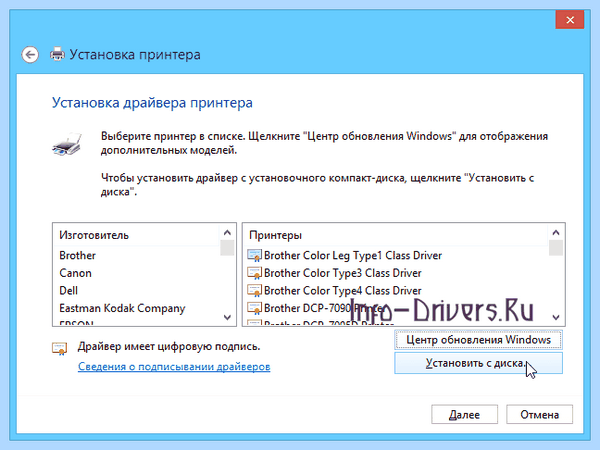
Task: Click the Установить с диска button
Action: click(x=478, y=363)
